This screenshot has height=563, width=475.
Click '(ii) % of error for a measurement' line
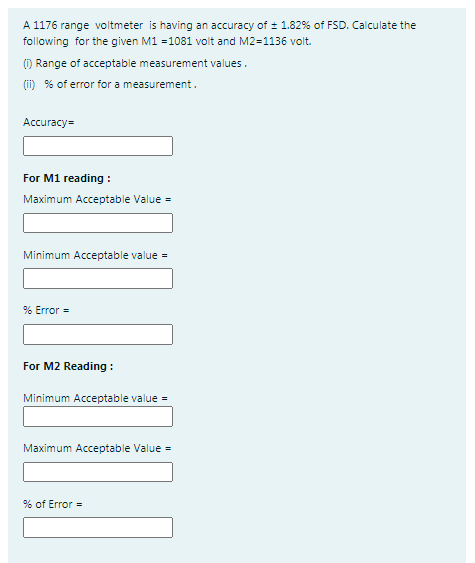pos(110,84)
